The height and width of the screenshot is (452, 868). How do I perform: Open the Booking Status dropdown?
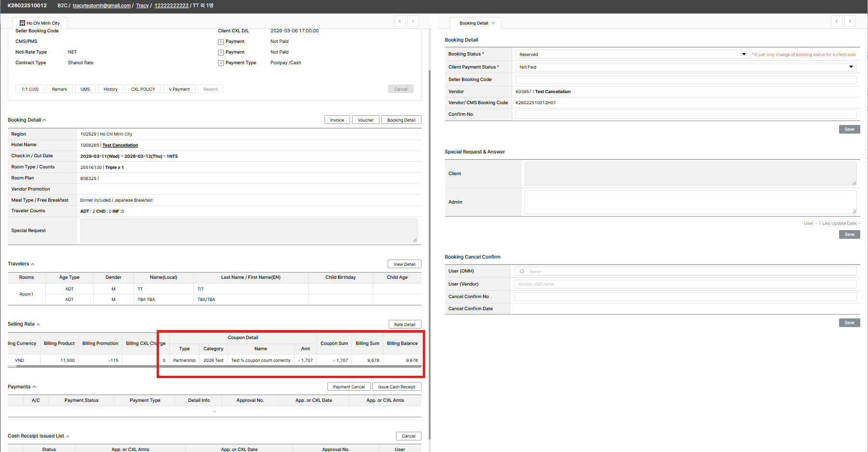632,55
